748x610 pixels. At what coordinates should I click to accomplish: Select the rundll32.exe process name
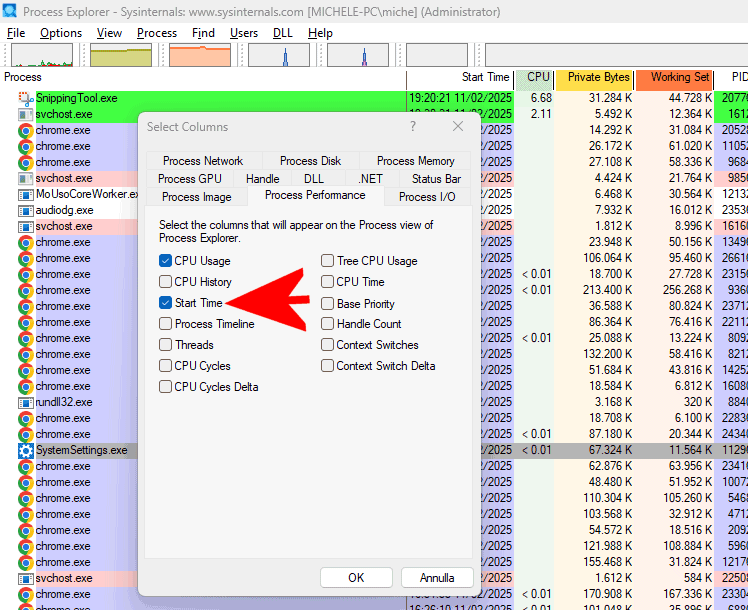coord(64,403)
